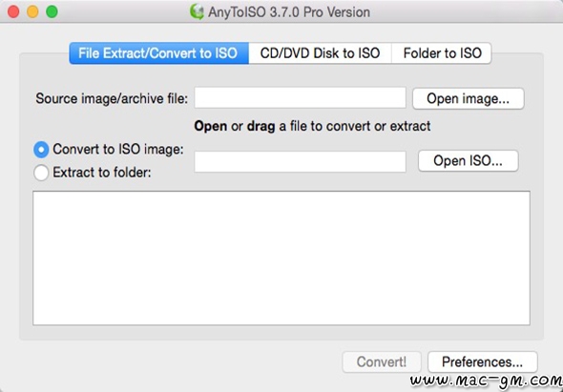Screen dimensions: 563x392
Task: Click the www.mac-gm.com watermark text
Action: pyautogui.click(x=486, y=382)
